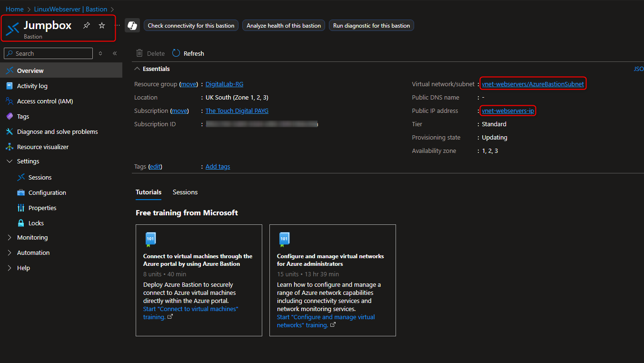Open the vnet-webservers-ip public IP link

coord(507,111)
